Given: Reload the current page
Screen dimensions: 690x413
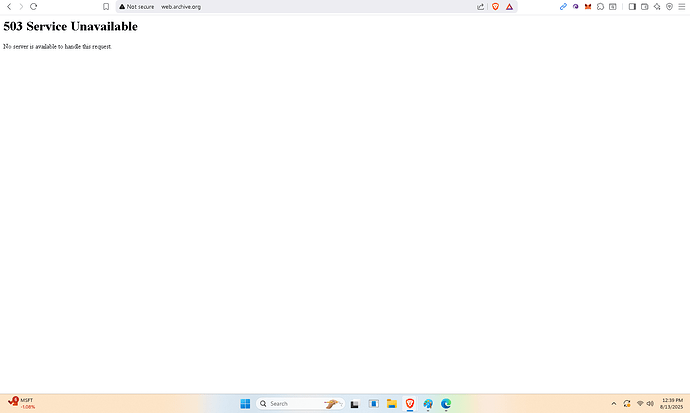Looking at the screenshot, I should click(33, 6).
